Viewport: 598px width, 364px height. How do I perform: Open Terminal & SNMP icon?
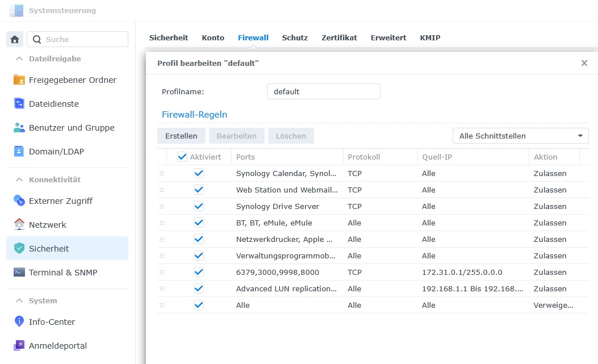coord(19,273)
